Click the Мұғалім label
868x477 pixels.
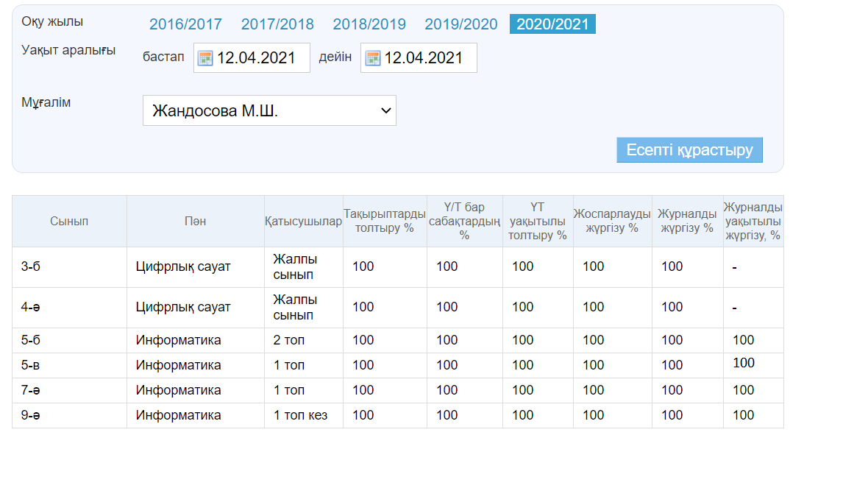coord(46,103)
